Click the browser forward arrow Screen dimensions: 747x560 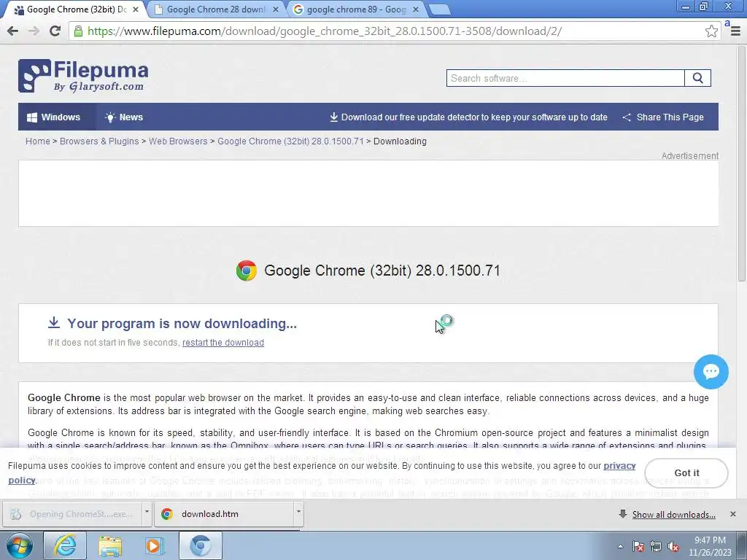(x=34, y=31)
